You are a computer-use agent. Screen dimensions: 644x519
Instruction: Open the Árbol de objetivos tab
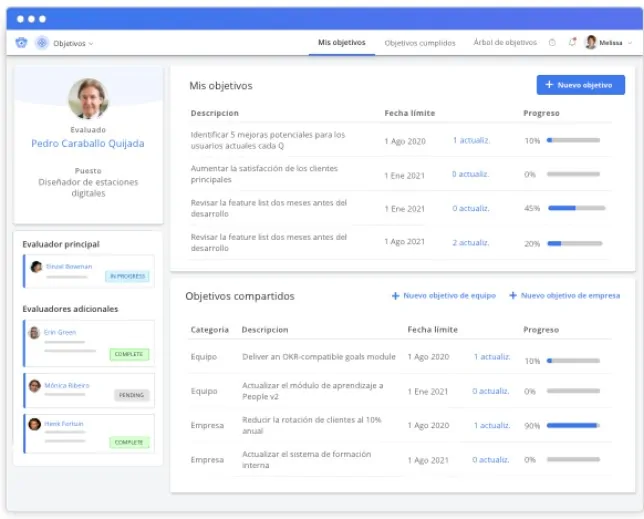(x=505, y=43)
